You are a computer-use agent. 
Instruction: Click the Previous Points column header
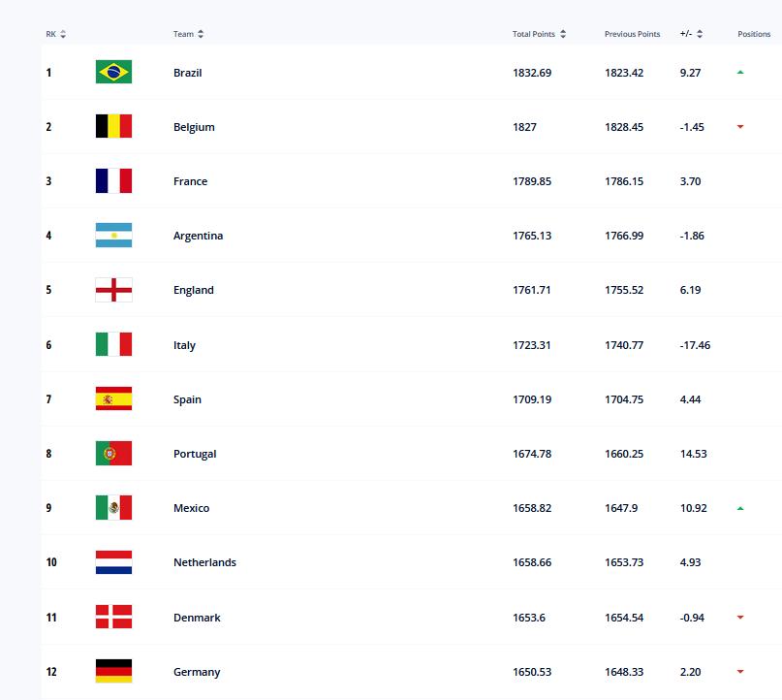click(632, 34)
